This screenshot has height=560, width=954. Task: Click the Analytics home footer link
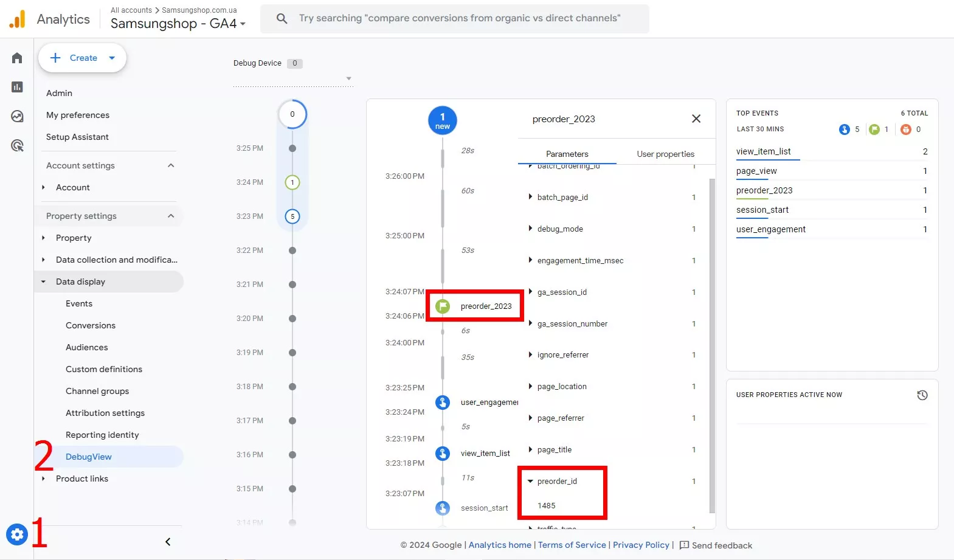tap(500, 545)
